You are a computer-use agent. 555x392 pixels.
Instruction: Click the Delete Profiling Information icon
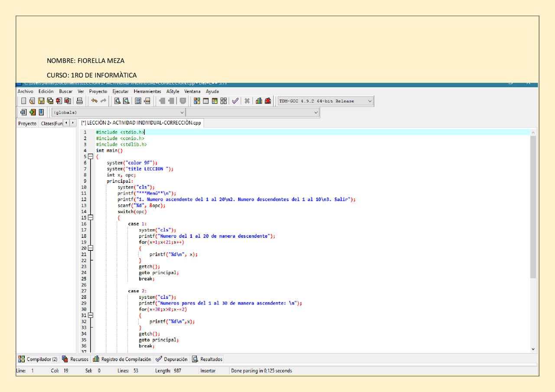tap(268, 101)
